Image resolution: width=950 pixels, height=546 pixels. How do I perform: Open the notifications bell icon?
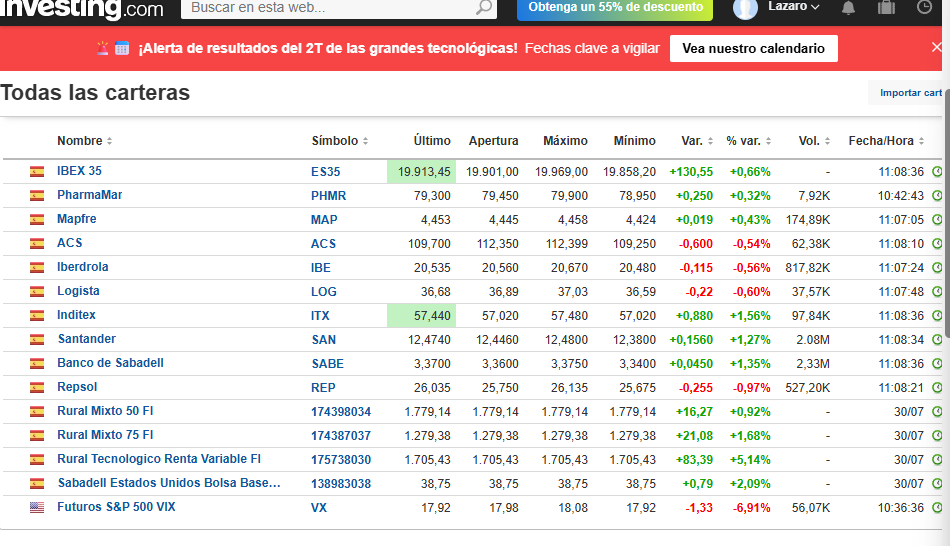(x=848, y=8)
